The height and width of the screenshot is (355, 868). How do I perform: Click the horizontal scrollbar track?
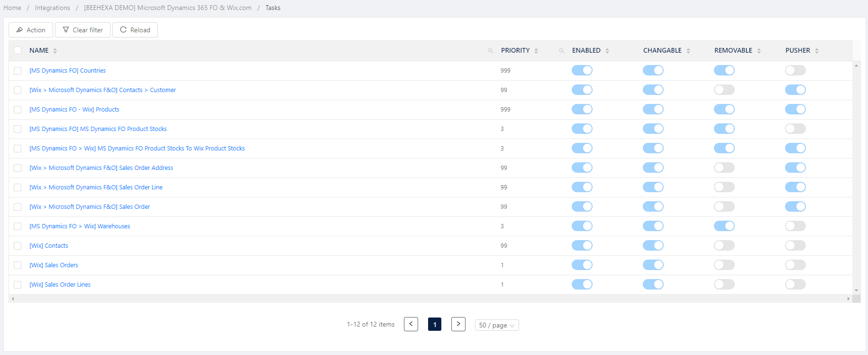point(430,299)
